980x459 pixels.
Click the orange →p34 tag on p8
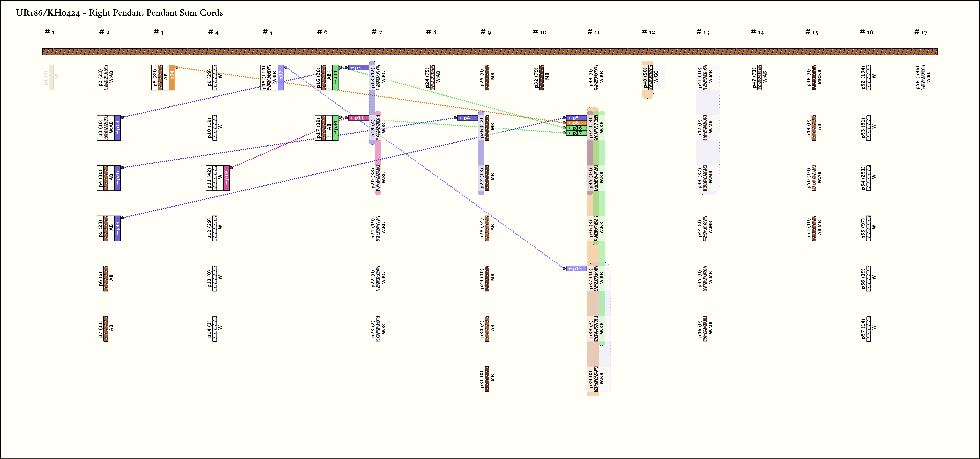click(172, 78)
